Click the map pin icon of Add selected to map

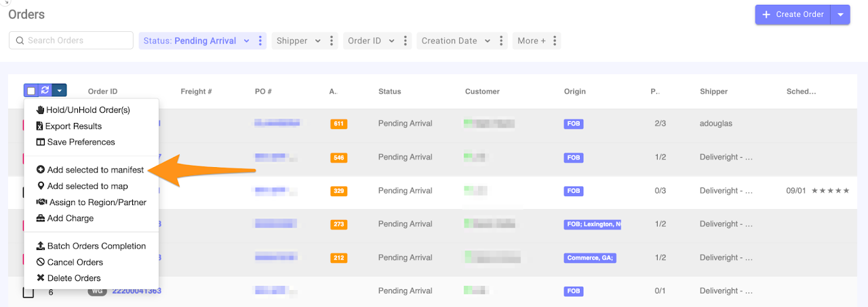[41, 186]
